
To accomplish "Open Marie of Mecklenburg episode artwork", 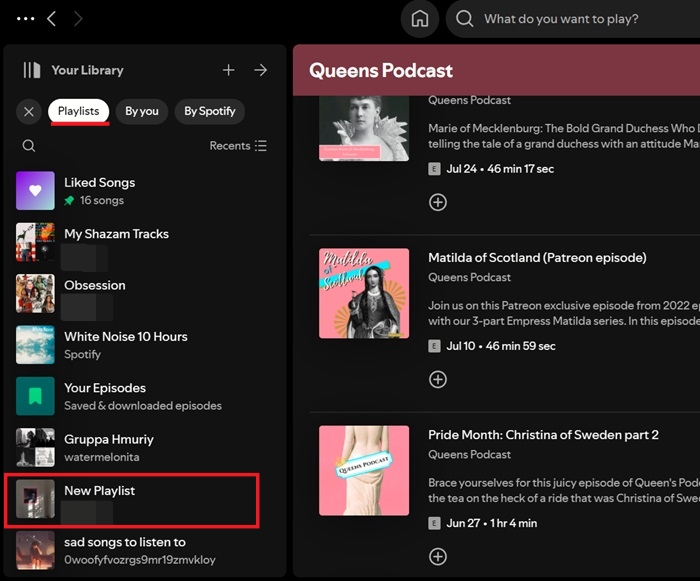I will [x=364, y=129].
